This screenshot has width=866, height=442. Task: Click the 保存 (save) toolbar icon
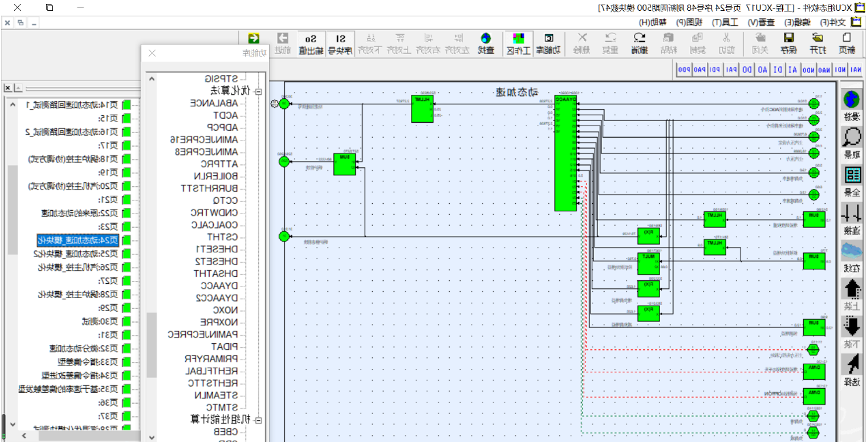coord(788,44)
